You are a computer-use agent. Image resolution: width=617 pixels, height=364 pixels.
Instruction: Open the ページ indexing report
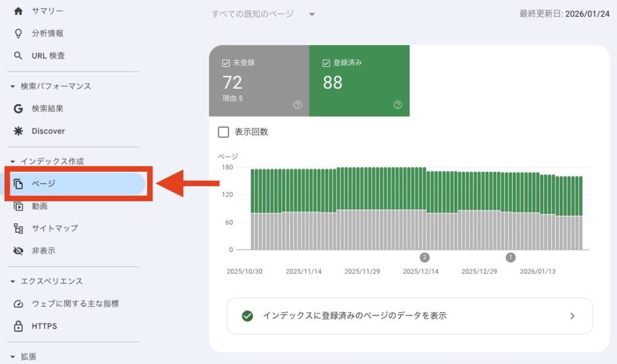coord(42,183)
